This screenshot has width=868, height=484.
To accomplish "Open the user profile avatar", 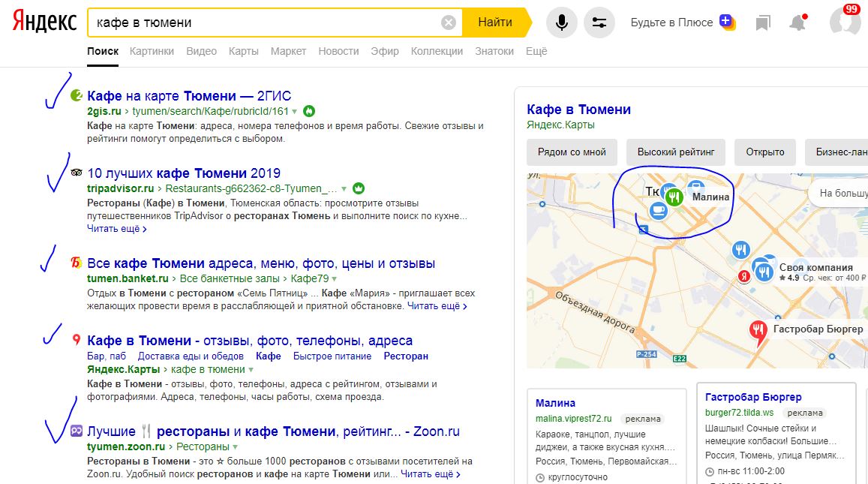I will pyautogui.click(x=845, y=23).
